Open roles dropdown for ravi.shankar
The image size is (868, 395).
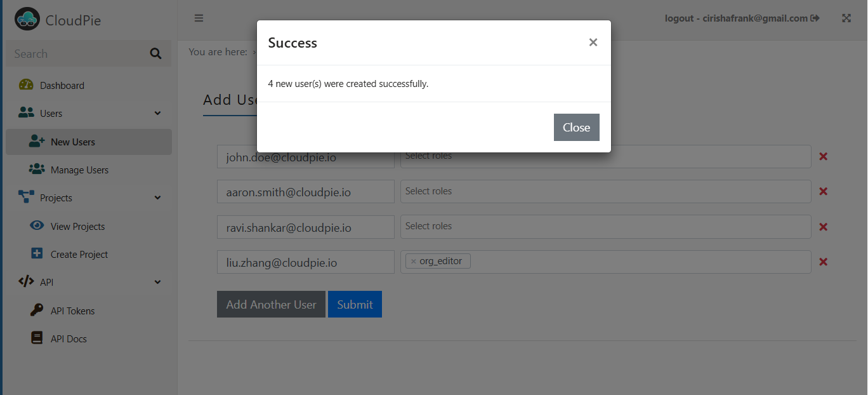[x=605, y=227]
